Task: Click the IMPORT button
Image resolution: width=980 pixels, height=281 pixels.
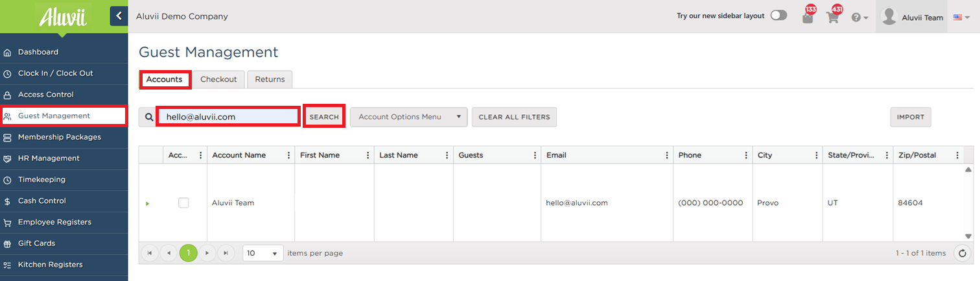Action: point(910,117)
